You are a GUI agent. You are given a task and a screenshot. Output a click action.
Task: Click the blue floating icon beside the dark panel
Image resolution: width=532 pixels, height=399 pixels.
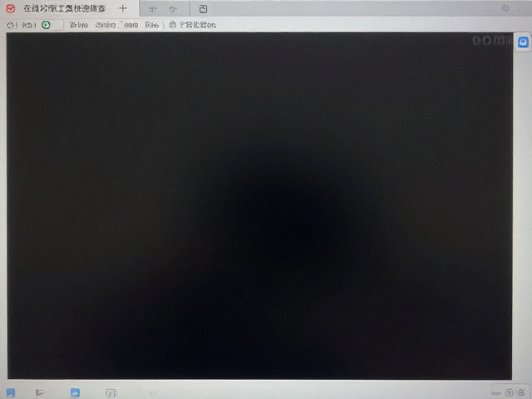tap(523, 42)
